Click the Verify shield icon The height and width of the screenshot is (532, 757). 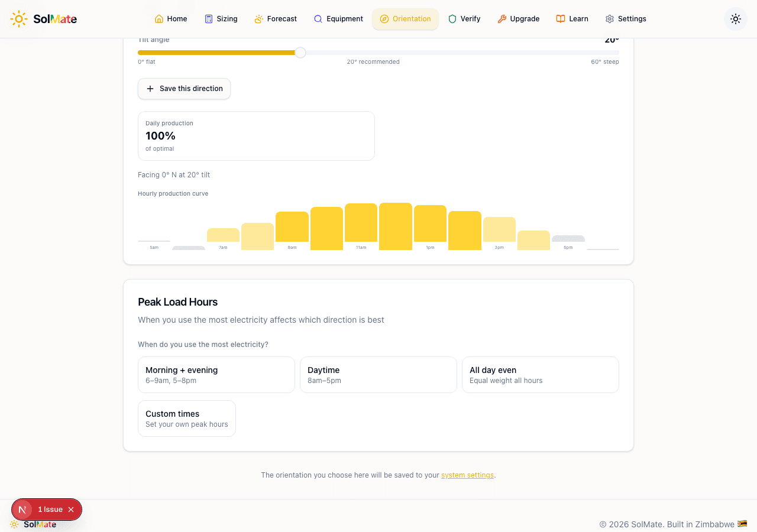tap(452, 19)
